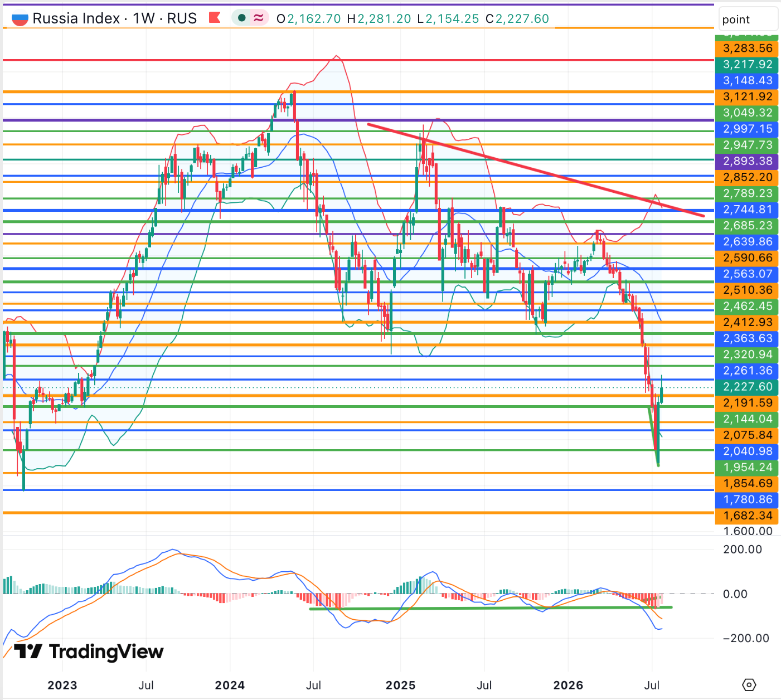
Task: Click the open value 2,162.70
Action: (x=314, y=18)
